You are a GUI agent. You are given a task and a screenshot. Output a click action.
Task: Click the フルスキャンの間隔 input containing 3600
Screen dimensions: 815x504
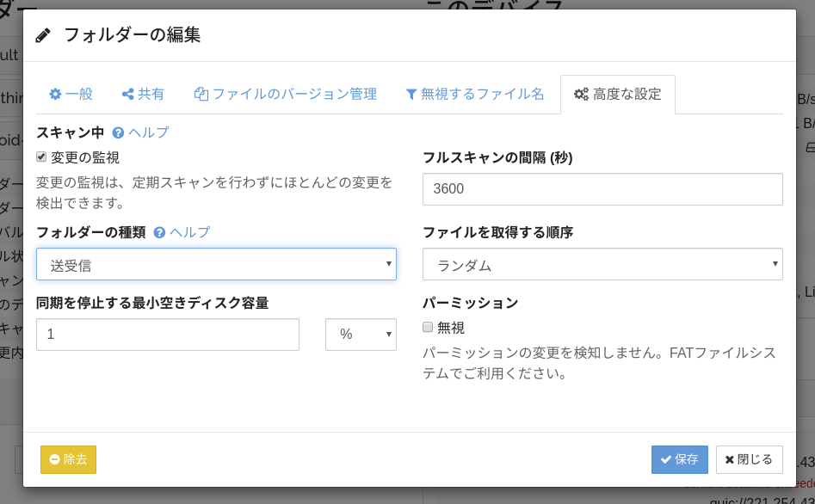tap(602, 189)
